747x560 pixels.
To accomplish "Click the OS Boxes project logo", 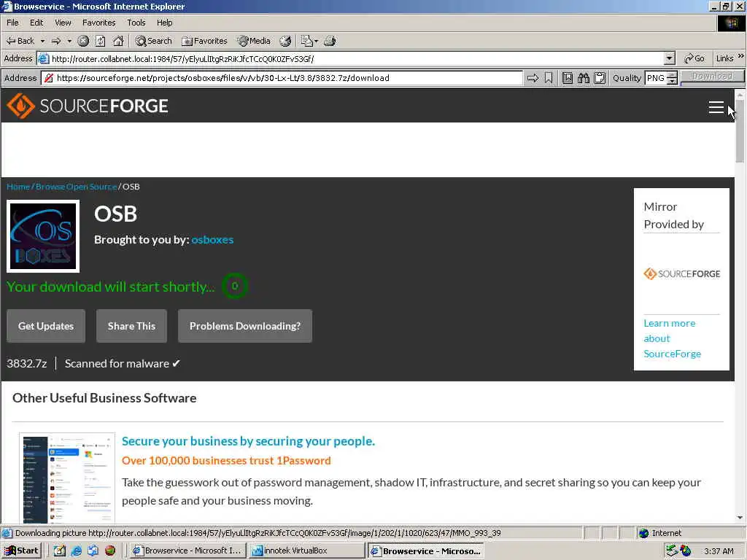I will 43,236.
